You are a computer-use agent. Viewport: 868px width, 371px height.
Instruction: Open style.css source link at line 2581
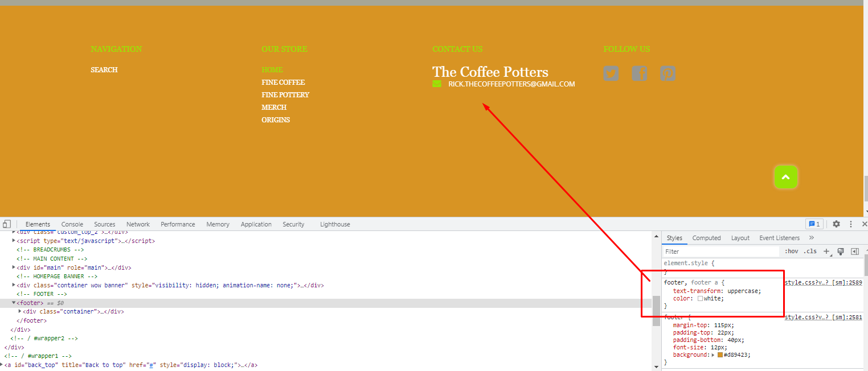click(x=824, y=317)
